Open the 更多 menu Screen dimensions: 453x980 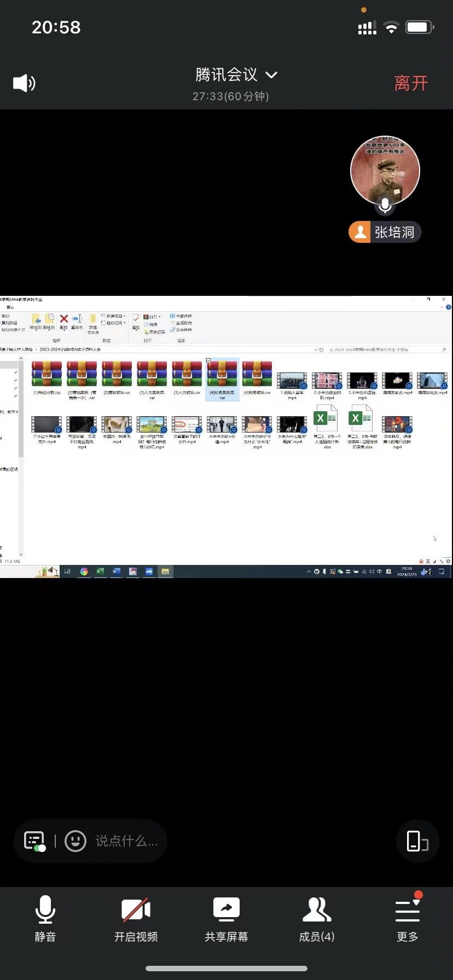point(408,919)
